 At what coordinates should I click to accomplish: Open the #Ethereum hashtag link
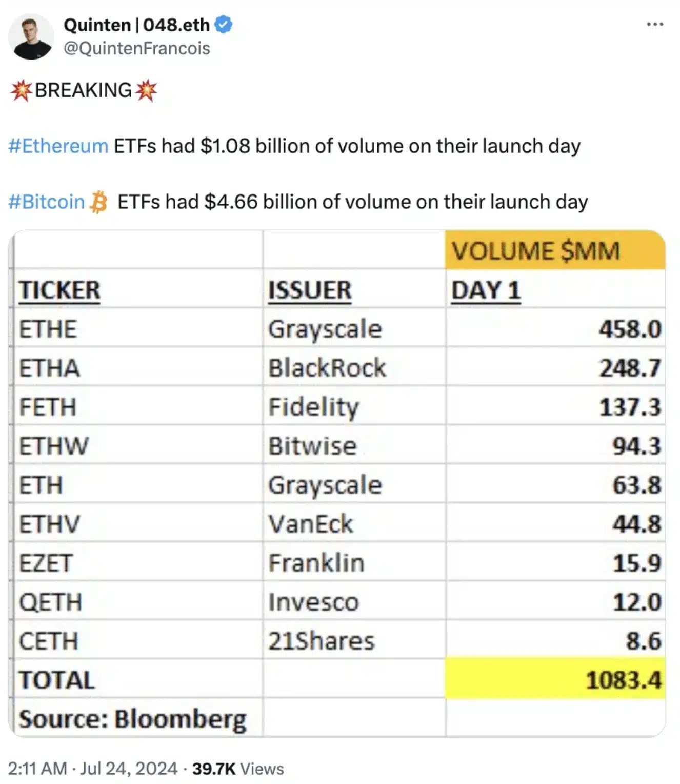click(58, 146)
